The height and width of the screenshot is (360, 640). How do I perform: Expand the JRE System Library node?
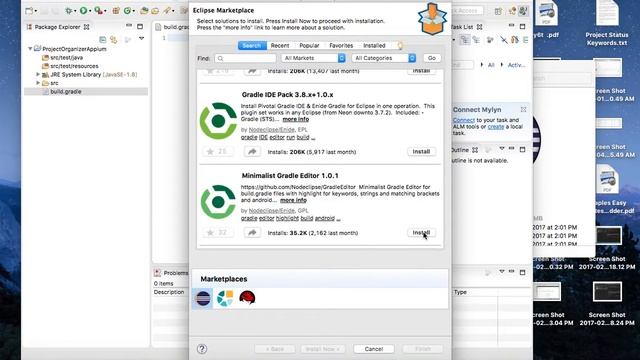point(38,74)
